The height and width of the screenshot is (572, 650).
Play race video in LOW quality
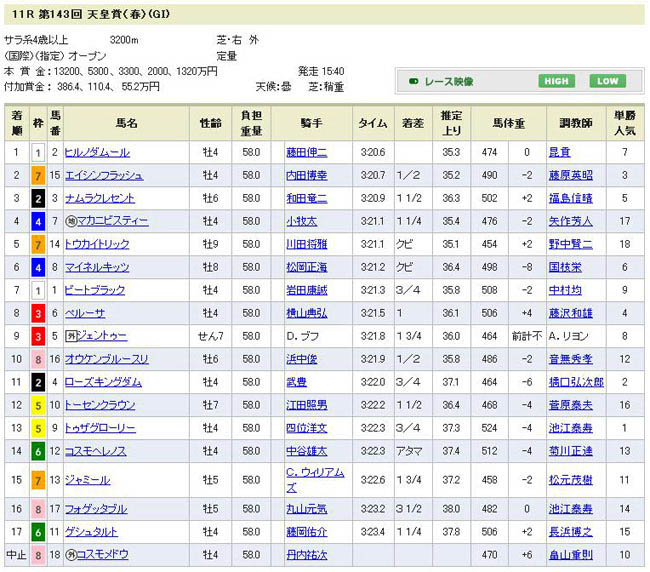606,81
